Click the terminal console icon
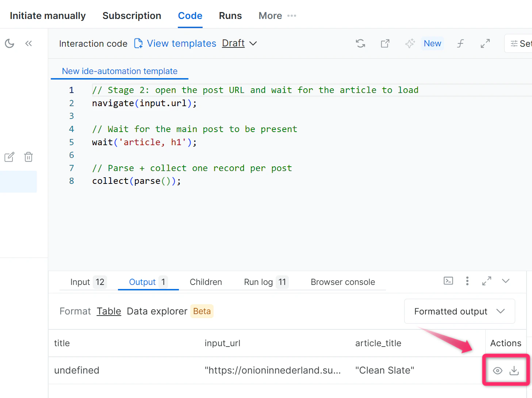The image size is (532, 398). [x=448, y=281]
